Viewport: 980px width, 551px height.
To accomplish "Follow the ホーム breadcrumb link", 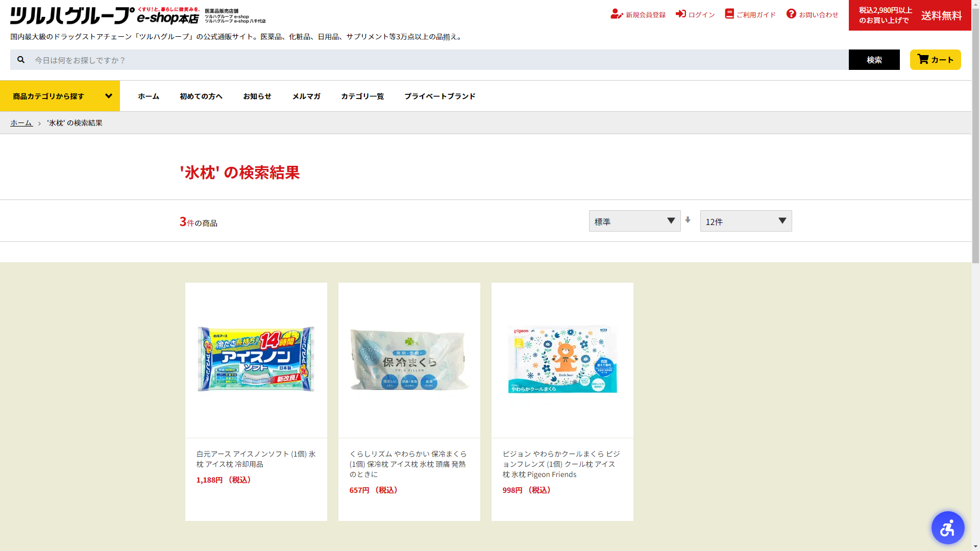I will pos(21,123).
